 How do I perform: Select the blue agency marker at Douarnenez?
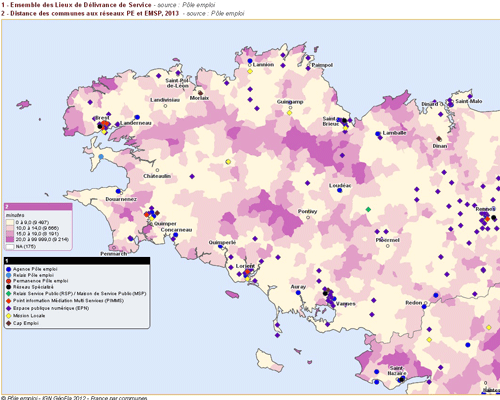[x=118, y=191]
